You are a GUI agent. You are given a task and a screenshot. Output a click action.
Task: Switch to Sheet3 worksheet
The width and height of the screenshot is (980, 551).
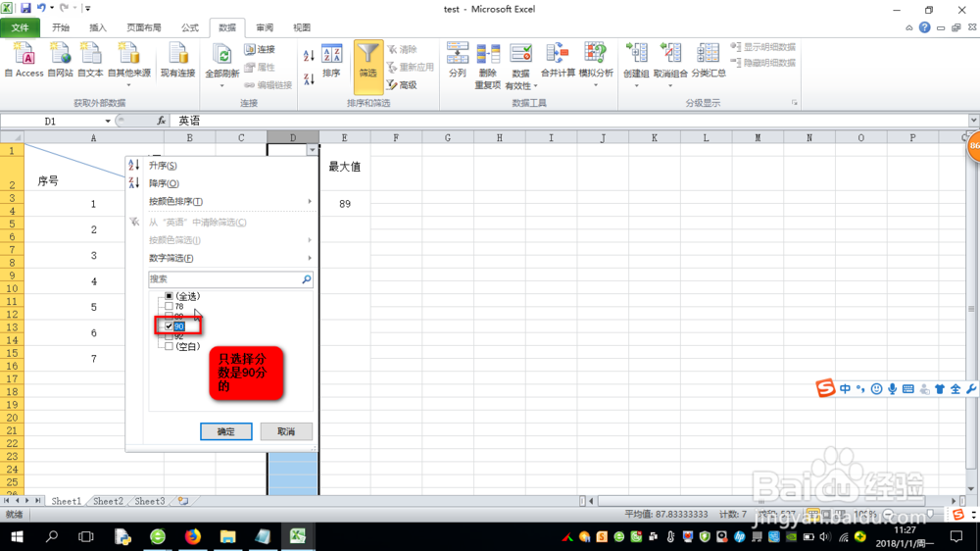pyautogui.click(x=150, y=501)
